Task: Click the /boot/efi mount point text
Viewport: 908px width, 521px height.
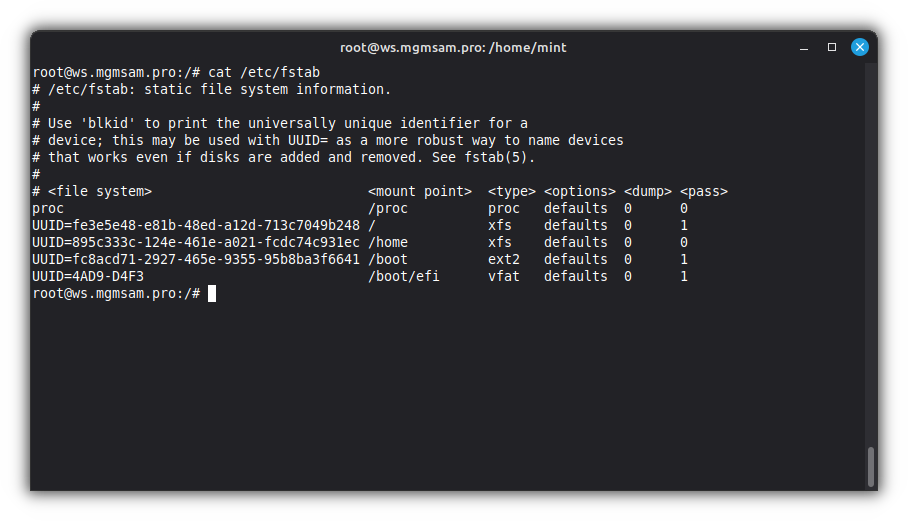Action: pyautogui.click(x=404, y=276)
